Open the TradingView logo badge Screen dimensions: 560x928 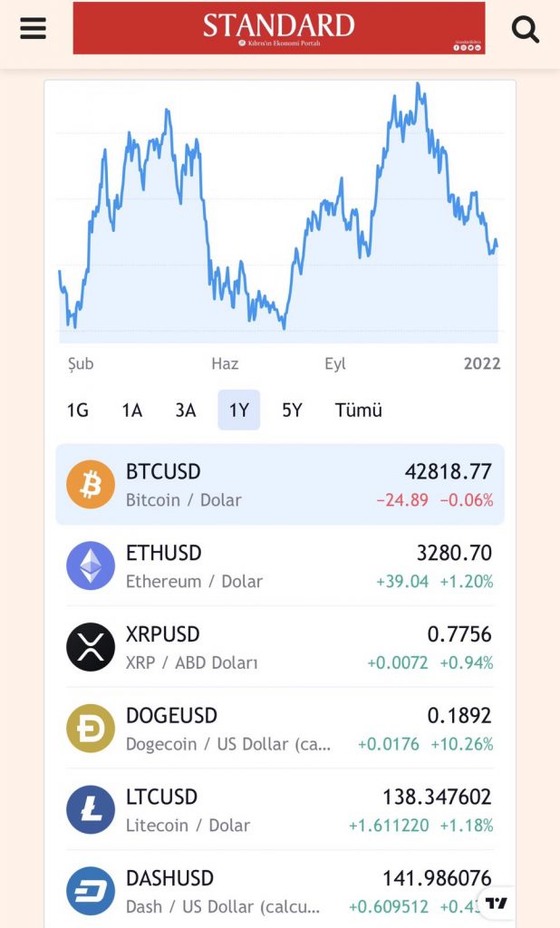coord(497,903)
